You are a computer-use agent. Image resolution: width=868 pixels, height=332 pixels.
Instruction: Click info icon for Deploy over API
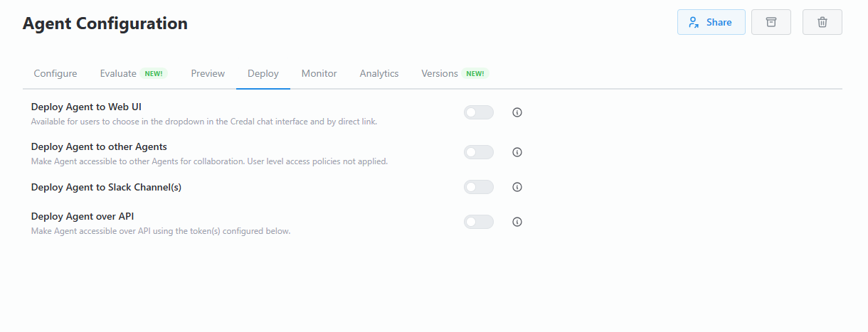coord(517,222)
